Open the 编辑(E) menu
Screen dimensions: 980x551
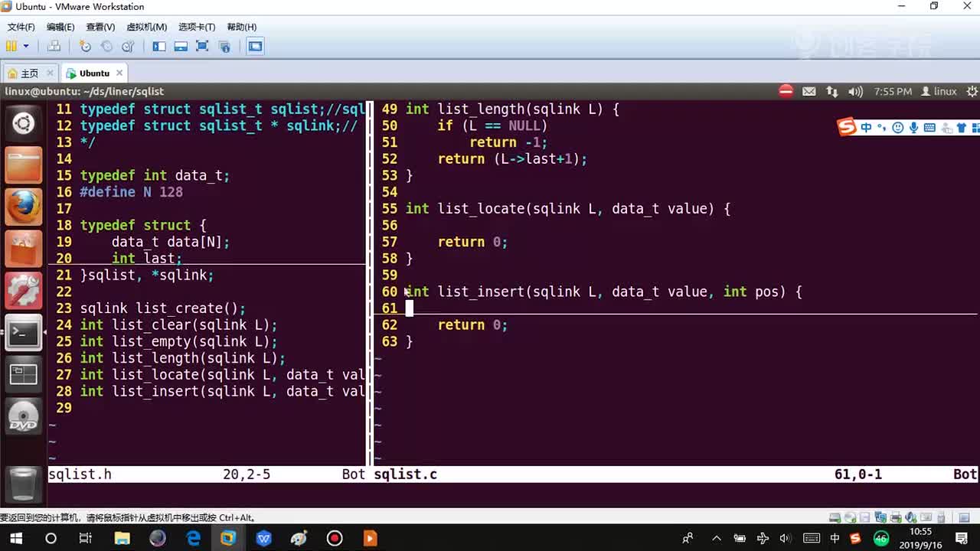point(60,27)
